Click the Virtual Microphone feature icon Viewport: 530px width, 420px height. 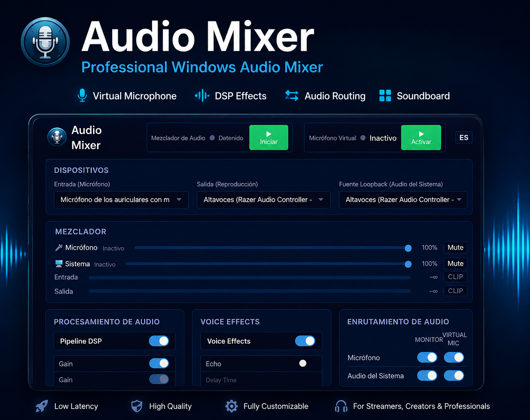[82, 96]
